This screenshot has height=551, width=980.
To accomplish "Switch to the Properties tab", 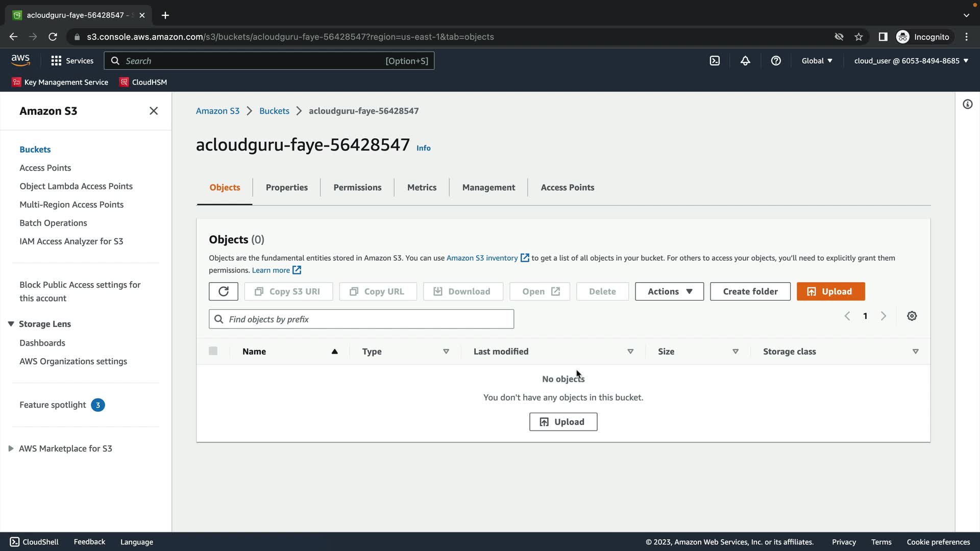I will pyautogui.click(x=286, y=187).
